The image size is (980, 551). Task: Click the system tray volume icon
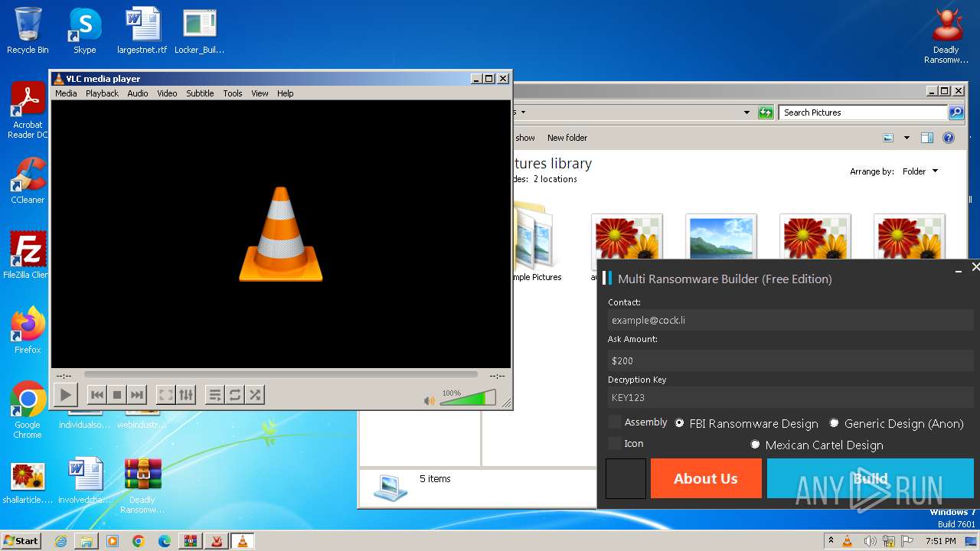click(871, 541)
